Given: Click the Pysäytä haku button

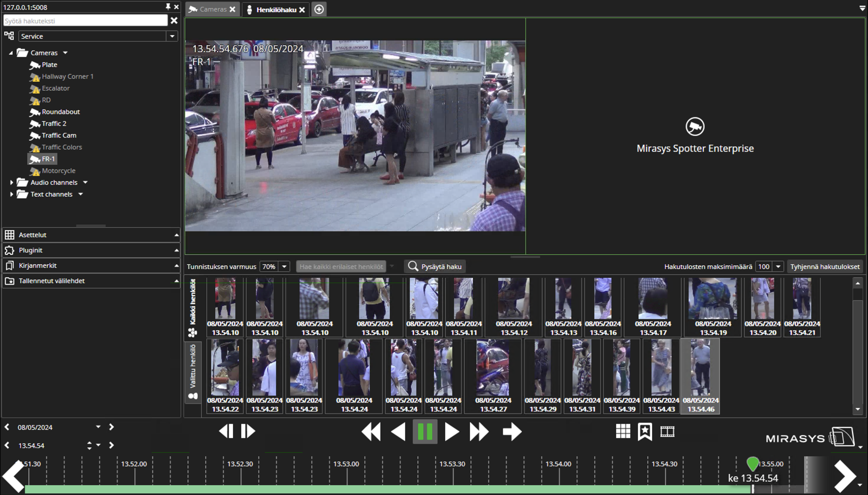Looking at the screenshot, I should click(x=435, y=267).
